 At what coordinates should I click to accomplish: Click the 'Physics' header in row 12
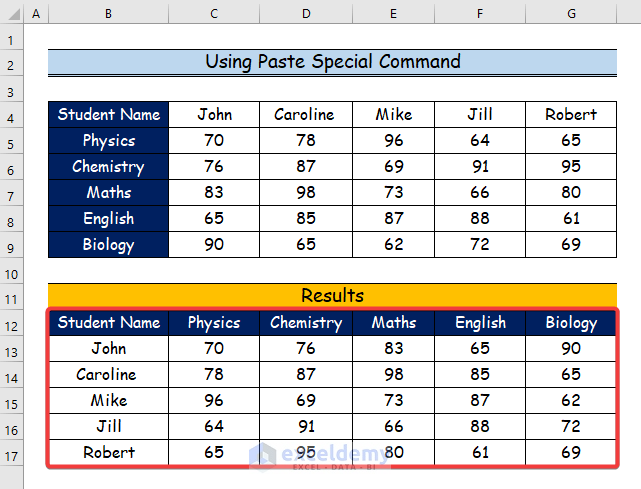tap(214, 323)
